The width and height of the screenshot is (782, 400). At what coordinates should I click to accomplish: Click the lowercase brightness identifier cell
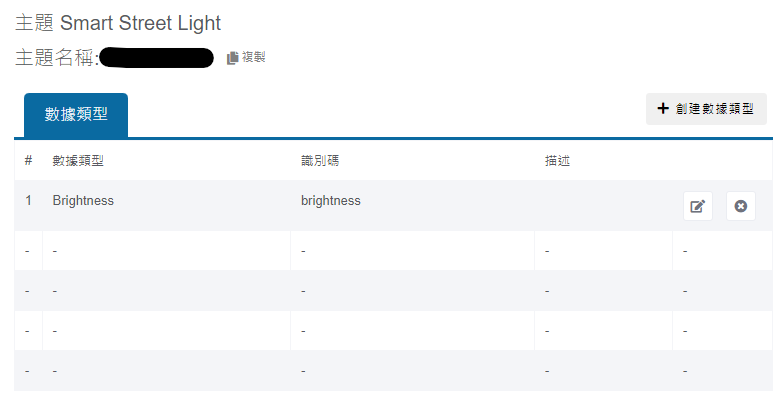(x=331, y=200)
